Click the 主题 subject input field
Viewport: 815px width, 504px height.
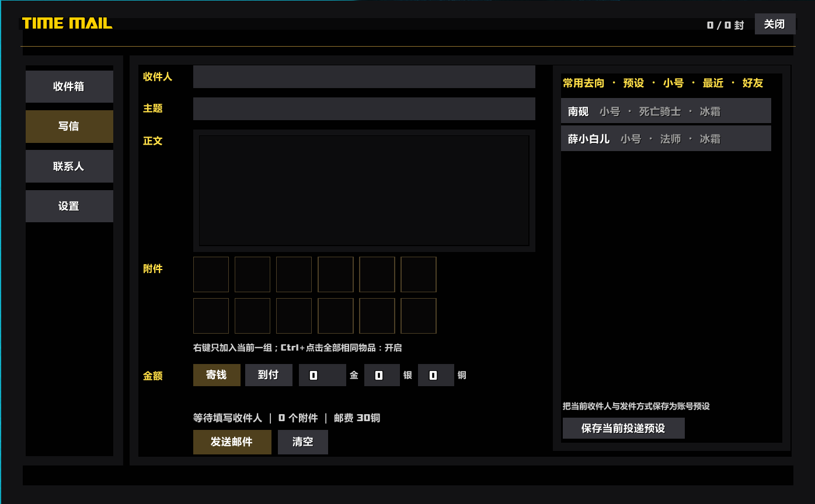364,109
